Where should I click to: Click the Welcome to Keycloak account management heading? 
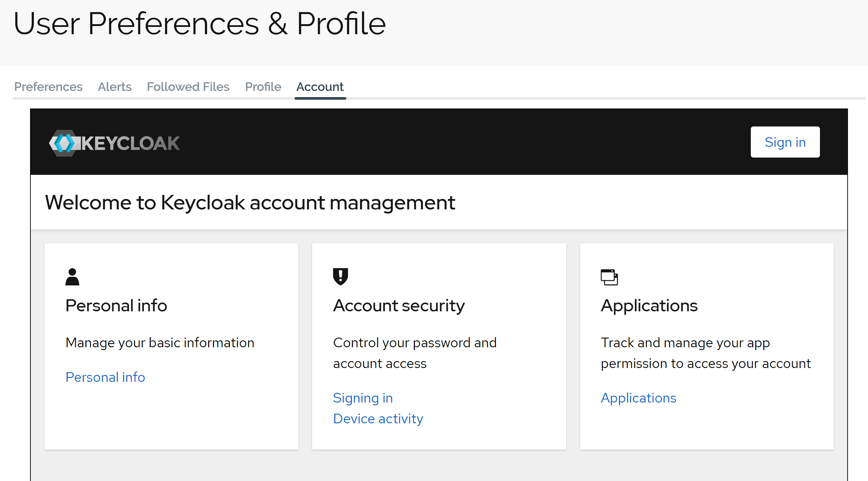click(250, 202)
